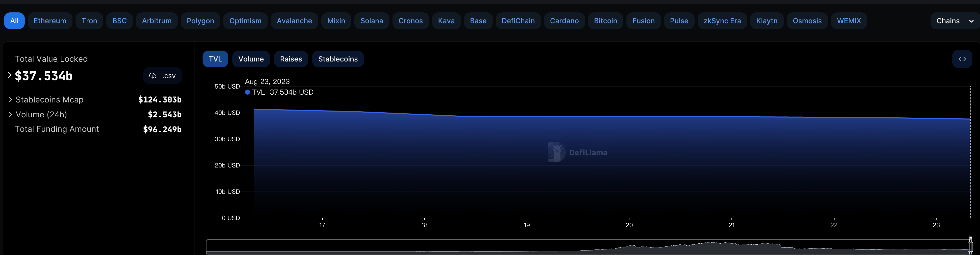Click the Aug 23, 2023 tooltip date
The image size is (980, 255).
267,81
